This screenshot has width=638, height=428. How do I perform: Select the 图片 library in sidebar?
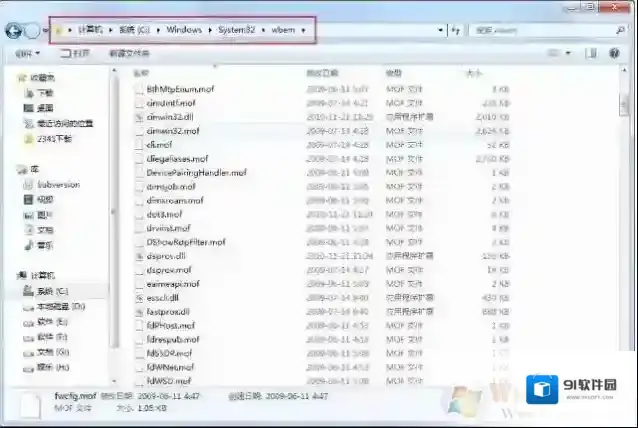point(45,214)
